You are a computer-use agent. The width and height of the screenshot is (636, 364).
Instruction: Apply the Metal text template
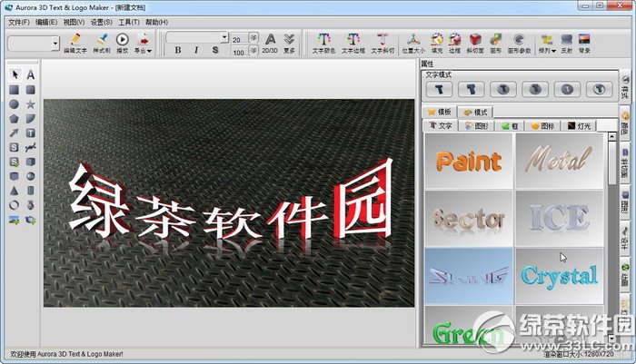pos(560,161)
